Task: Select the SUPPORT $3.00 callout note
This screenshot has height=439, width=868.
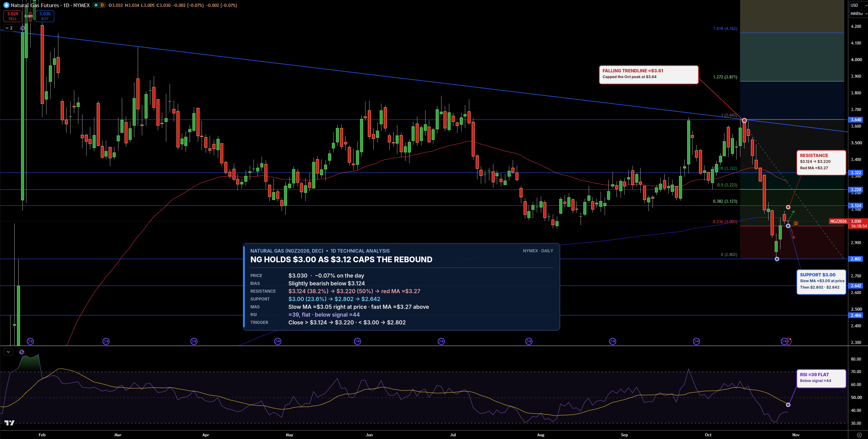Action: point(821,282)
